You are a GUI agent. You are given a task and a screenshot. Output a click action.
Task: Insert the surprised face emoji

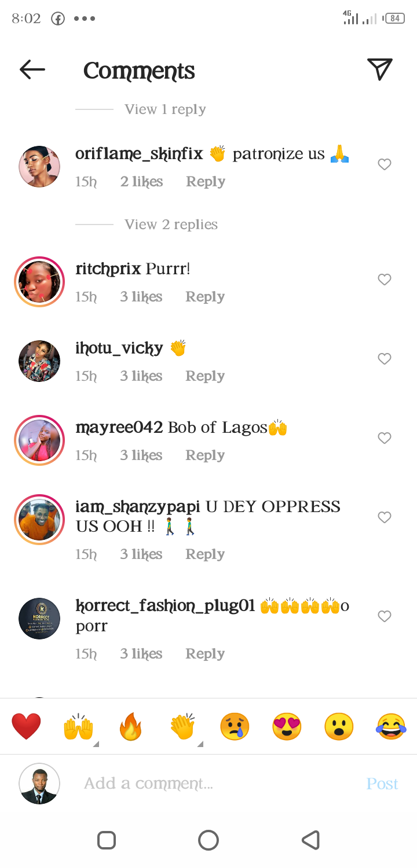pyautogui.click(x=339, y=727)
